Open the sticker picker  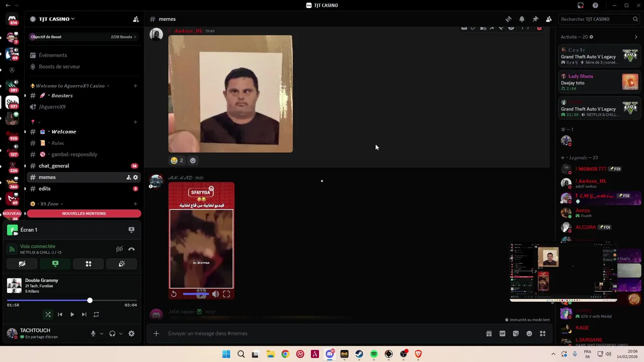pyautogui.click(x=516, y=333)
